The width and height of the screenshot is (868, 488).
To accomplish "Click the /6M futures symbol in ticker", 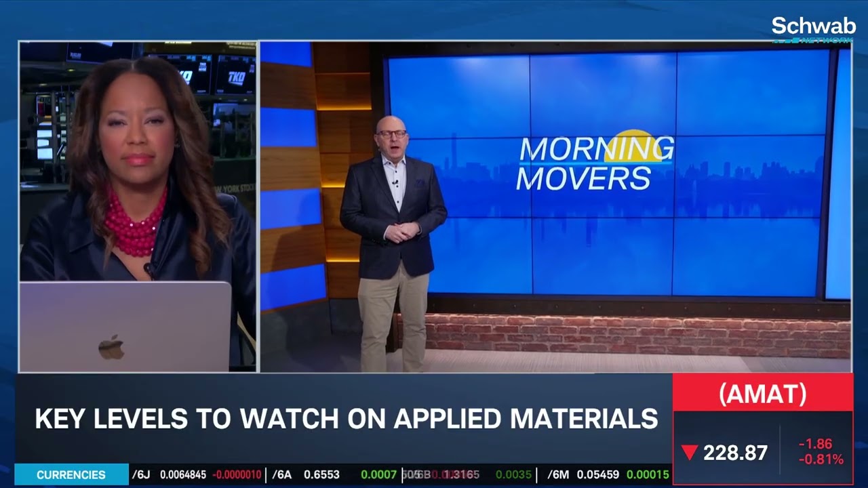I will point(558,474).
